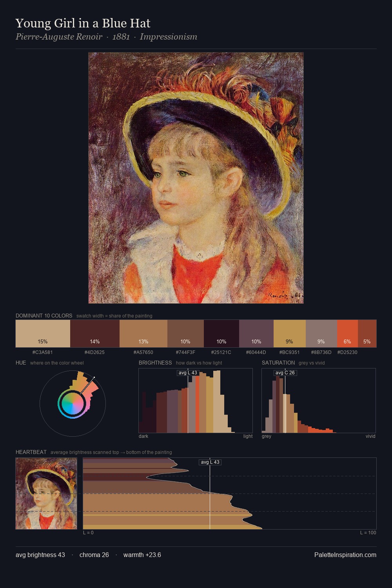Click avg L 43 marker in brightness histogram
Screen dimensions: 392x588
pyautogui.click(x=188, y=373)
